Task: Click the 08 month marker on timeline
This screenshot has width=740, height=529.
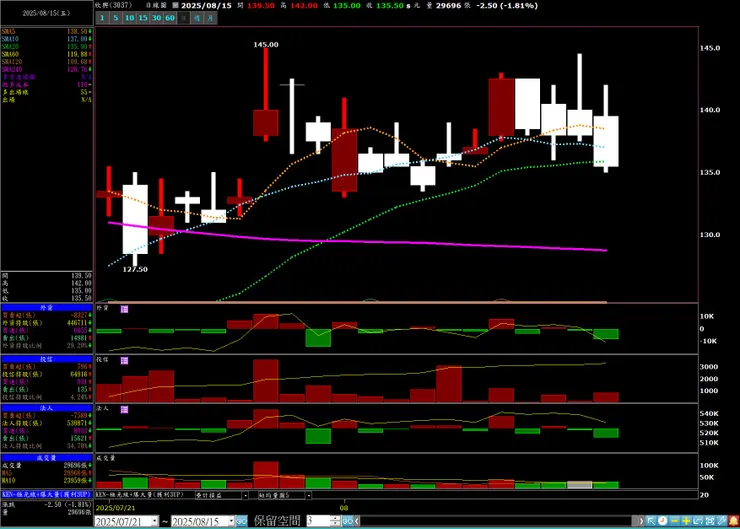Action: tap(344, 508)
